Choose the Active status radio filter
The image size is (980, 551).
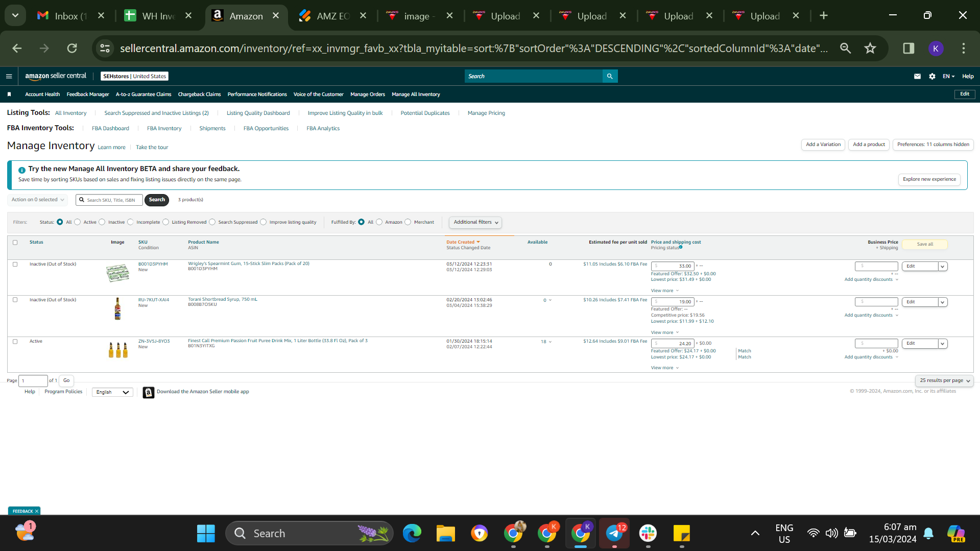tap(78, 222)
